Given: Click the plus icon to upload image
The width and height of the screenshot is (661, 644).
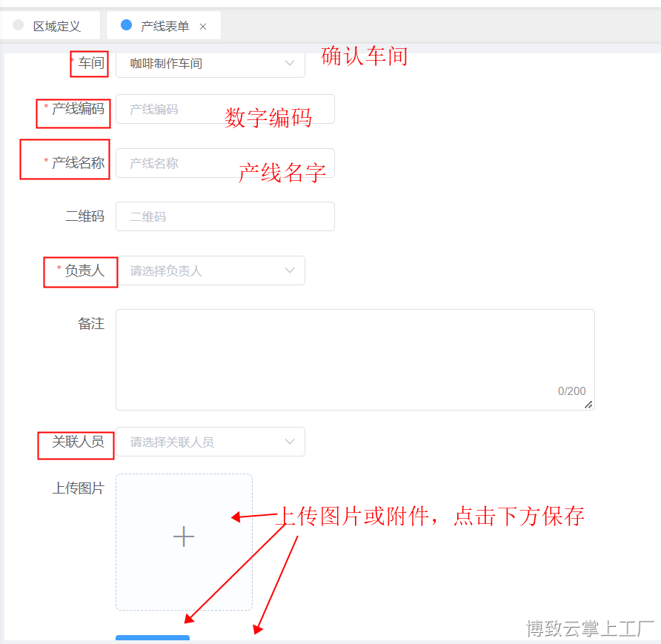Looking at the screenshot, I should click(x=184, y=537).
